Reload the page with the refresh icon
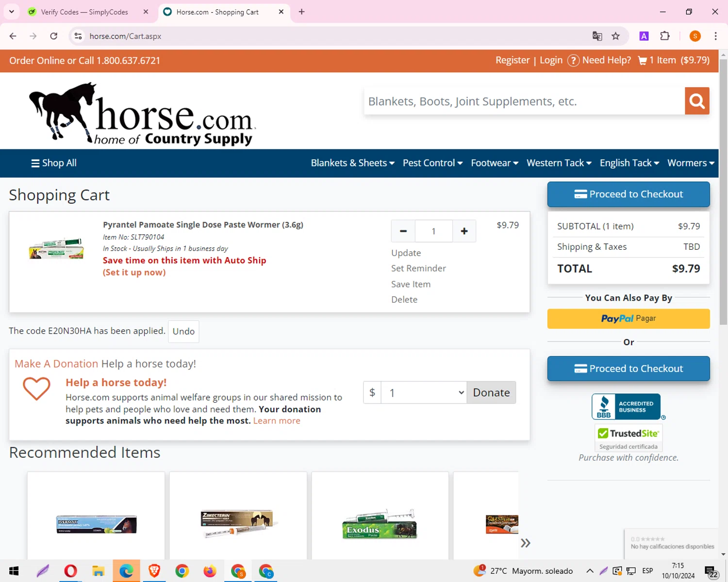 pos(54,36)
